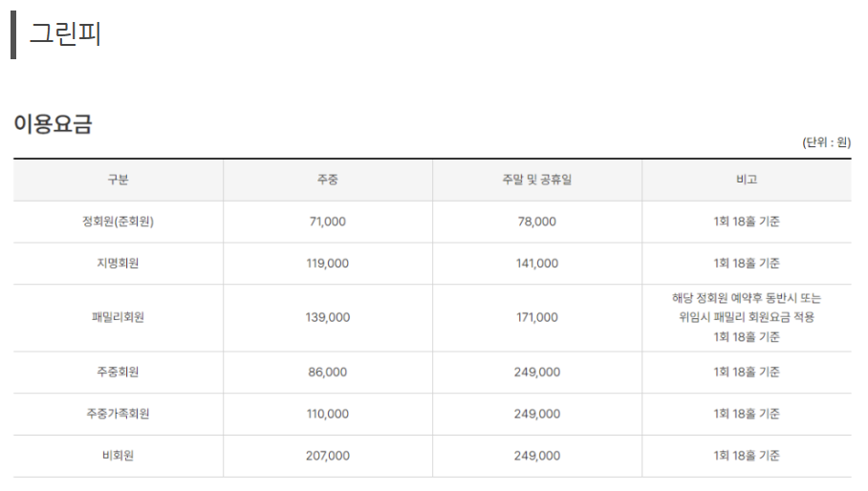Click the 207,000 non-member weekday price
868x491 pixels.
[328, 456]
